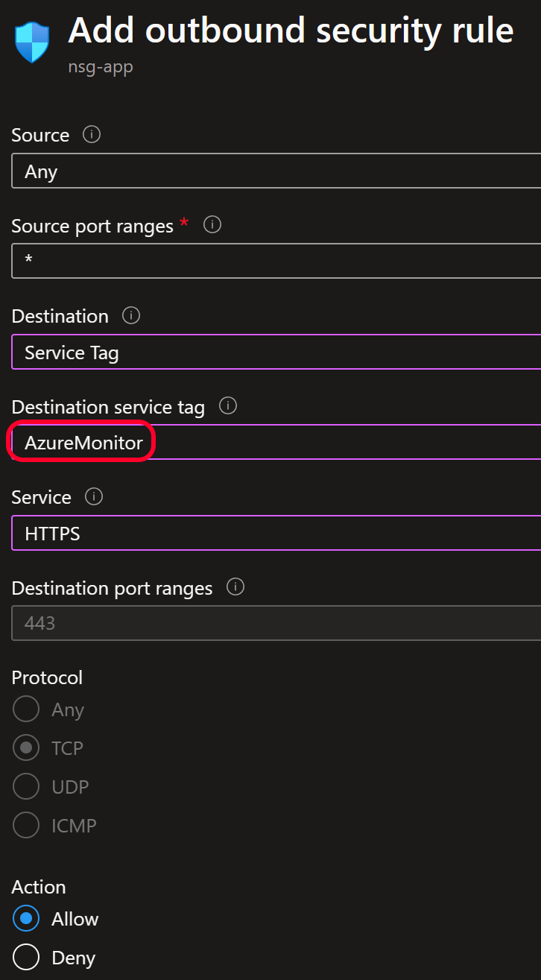Click the Source port ranges label
Viewport: 541px width, 980px height.
click(92, 226)
